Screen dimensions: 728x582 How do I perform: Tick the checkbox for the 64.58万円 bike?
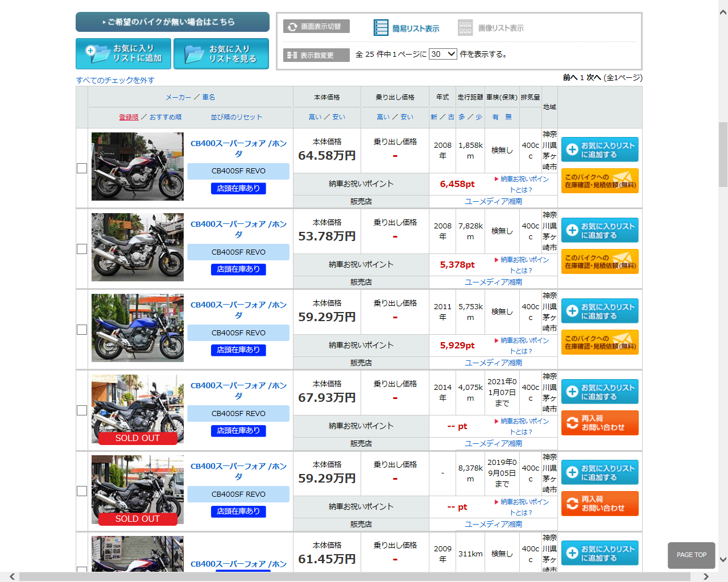pos(82,168)
